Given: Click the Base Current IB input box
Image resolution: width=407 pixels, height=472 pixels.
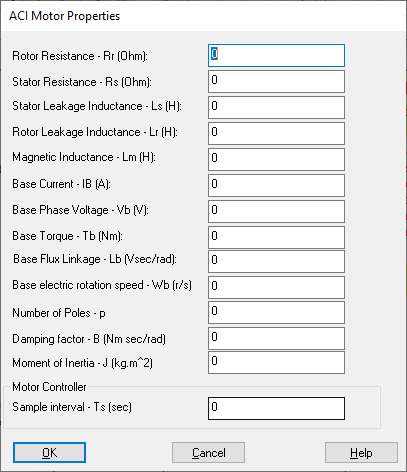Looking at the screenshot, I should 276,185.
